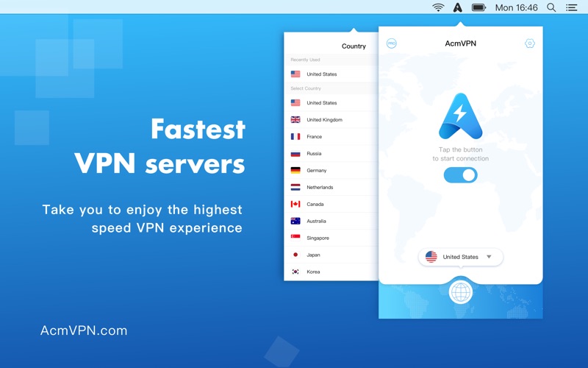Select Russia from country list
588x368 pixels.
tap(331, 153)
